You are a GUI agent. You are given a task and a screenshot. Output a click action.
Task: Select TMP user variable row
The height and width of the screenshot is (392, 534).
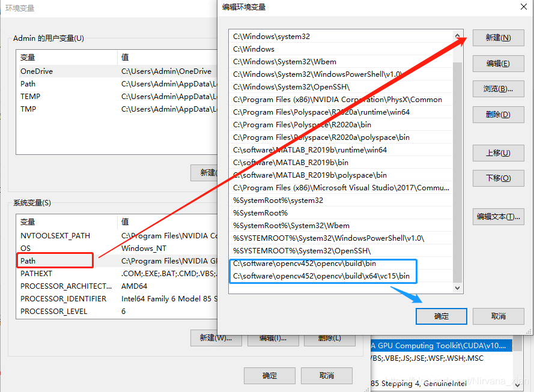tap(117, 109)
